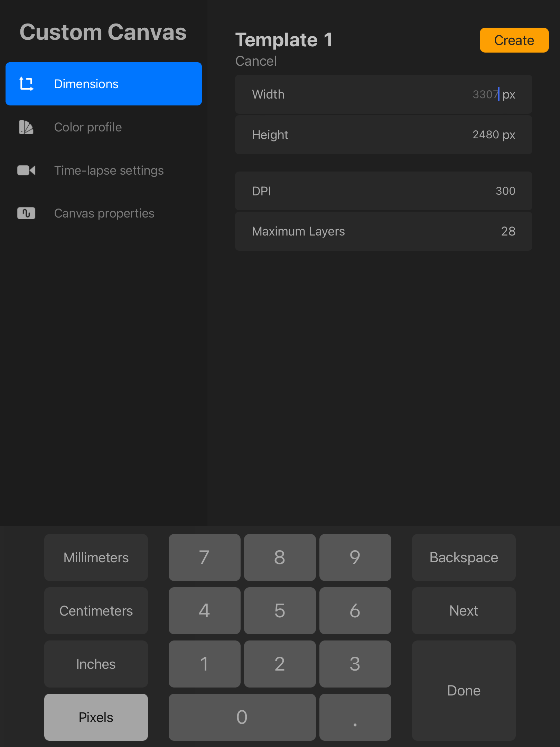Select Inches as the unit
Screen dimensions: 560x747
point(96,664)
